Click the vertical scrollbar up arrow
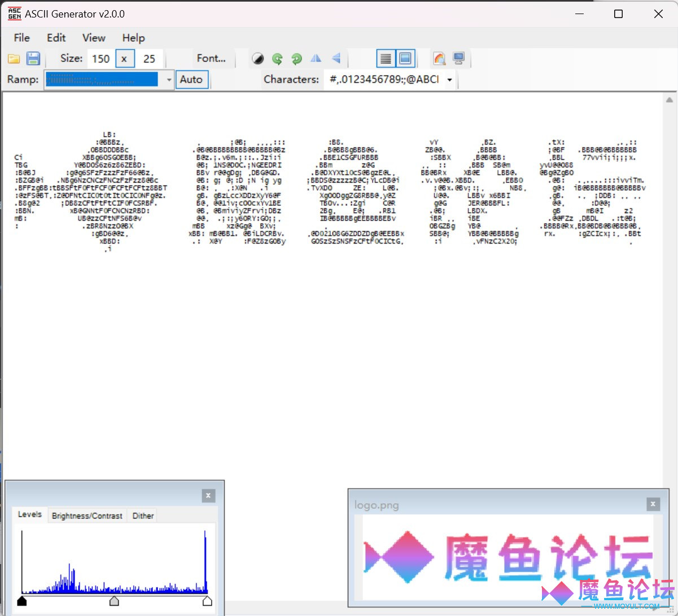678x616 pixels. (670, 100)
